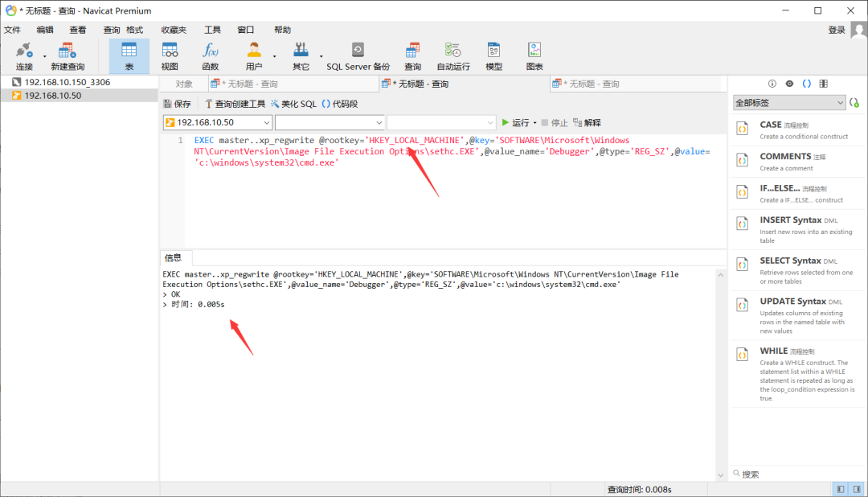The image size is (868, 497).
Task: Open the User (用户) toolbar icon
Action: (x=253, y=56)
